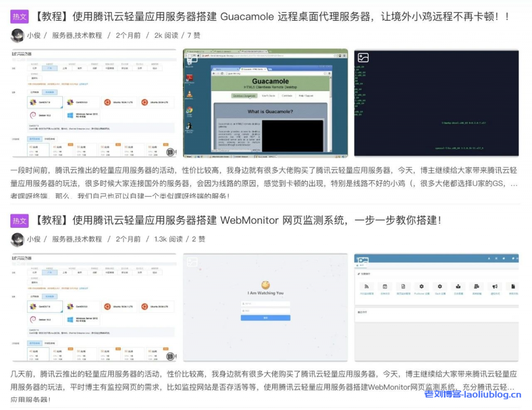
Task: Open author avatar under the WebMonitor post title
Action: click(x=18, y=239)
